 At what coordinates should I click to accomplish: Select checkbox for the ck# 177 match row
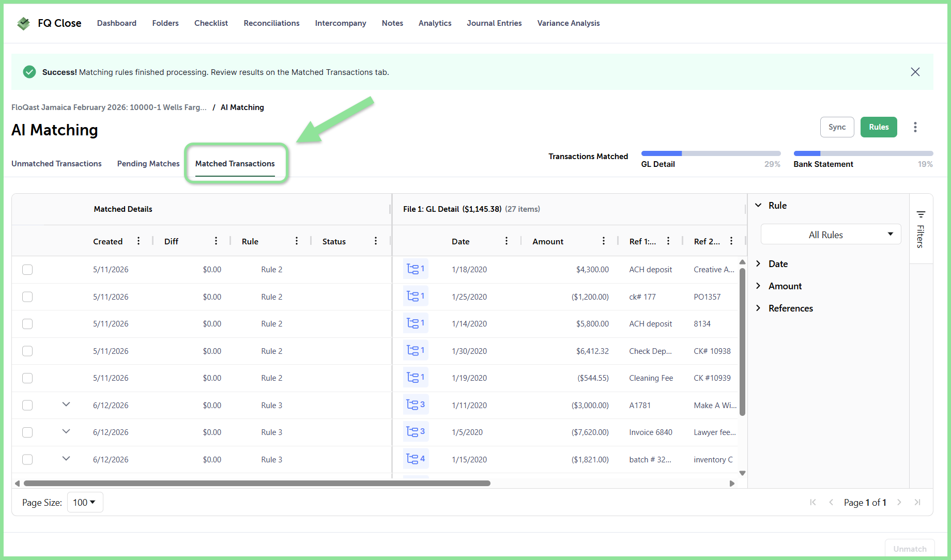coord(27,297)
